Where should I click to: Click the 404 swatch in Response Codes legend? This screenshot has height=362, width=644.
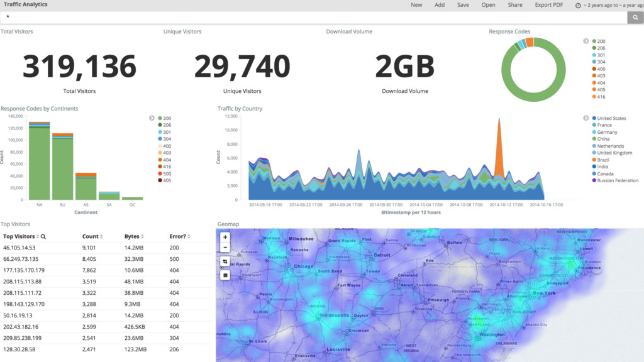tap(594, 82)
